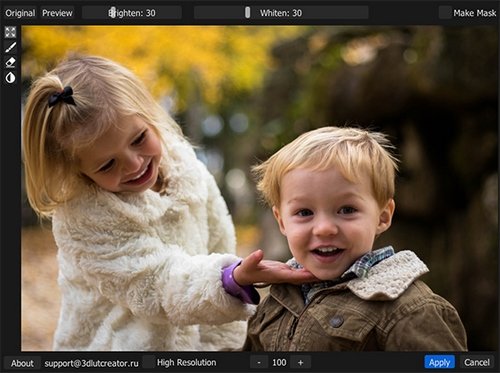Toggle the High Resolution checkbox
Viewport: 500px width, 373px height.
pyautogui.click(x=149, y=362)
